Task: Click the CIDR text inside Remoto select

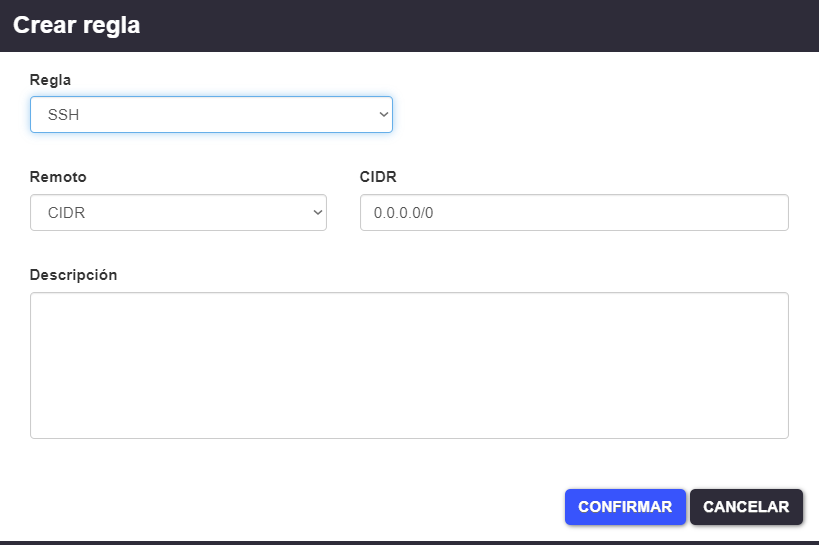Action: pos(66,213)
